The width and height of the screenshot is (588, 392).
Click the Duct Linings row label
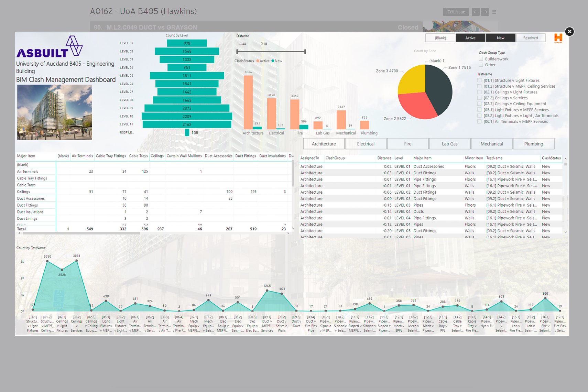tap(27, 219)
